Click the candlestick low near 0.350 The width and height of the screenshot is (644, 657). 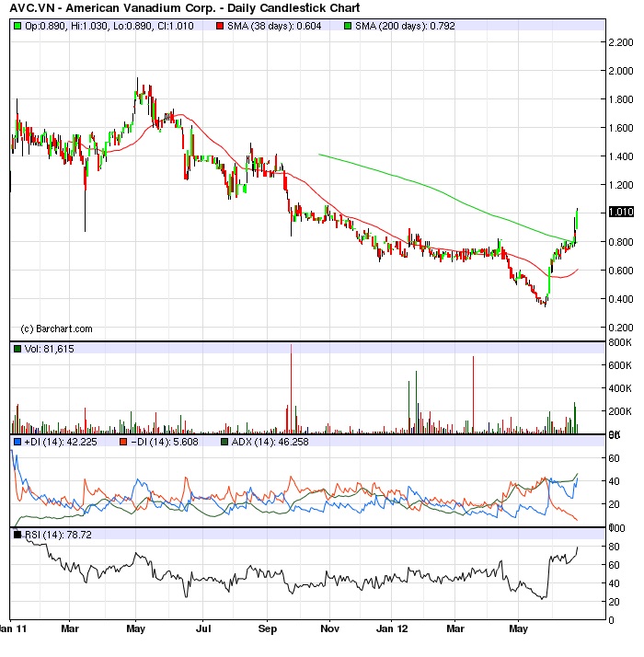[x=545, y=302]
